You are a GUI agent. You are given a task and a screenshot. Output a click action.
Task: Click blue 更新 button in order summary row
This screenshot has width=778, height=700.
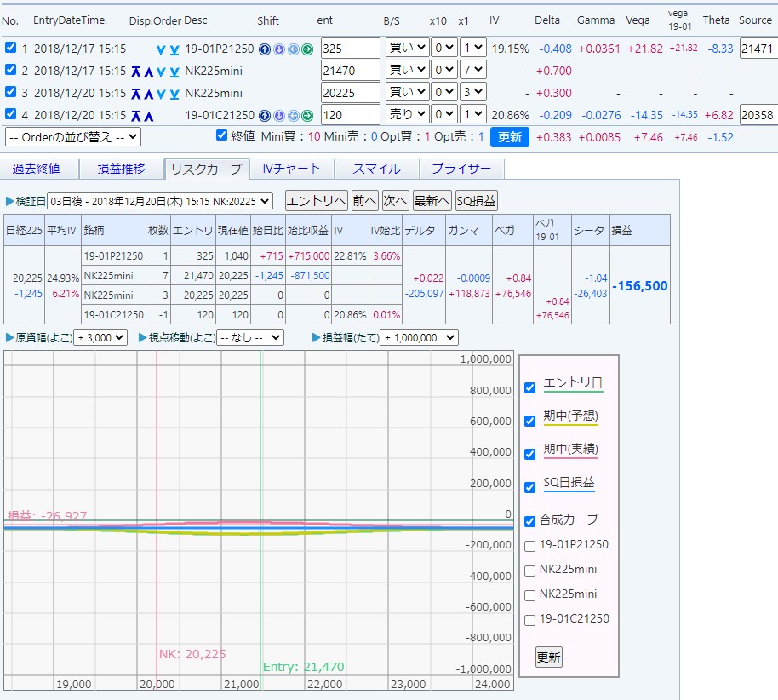[x=510, y=137]
